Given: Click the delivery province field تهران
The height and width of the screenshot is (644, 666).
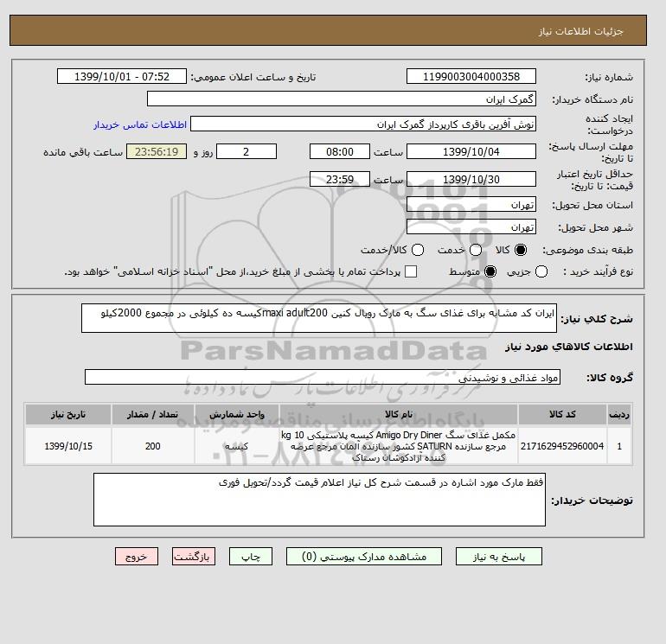Looking at the screenshot, I should pos(471,205).
